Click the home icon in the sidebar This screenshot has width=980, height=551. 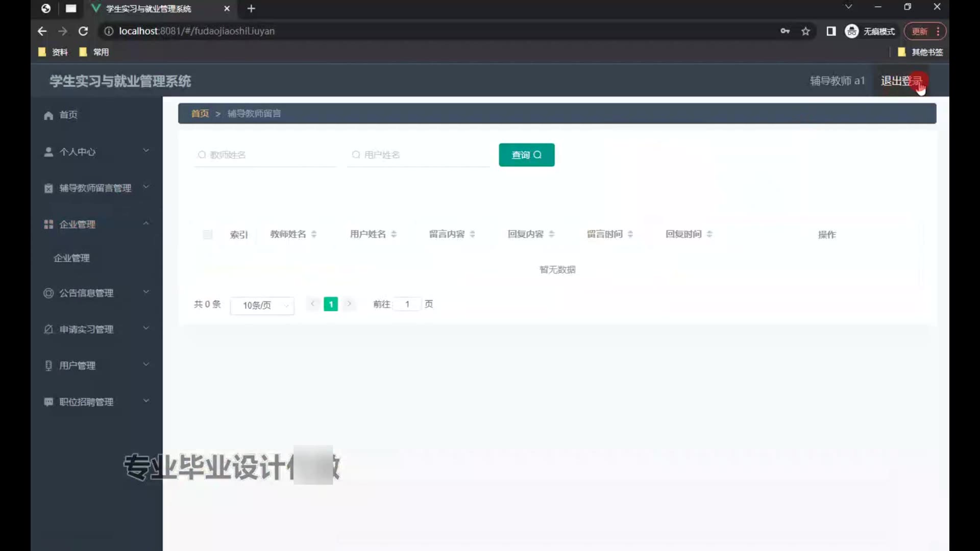(48, 115)
